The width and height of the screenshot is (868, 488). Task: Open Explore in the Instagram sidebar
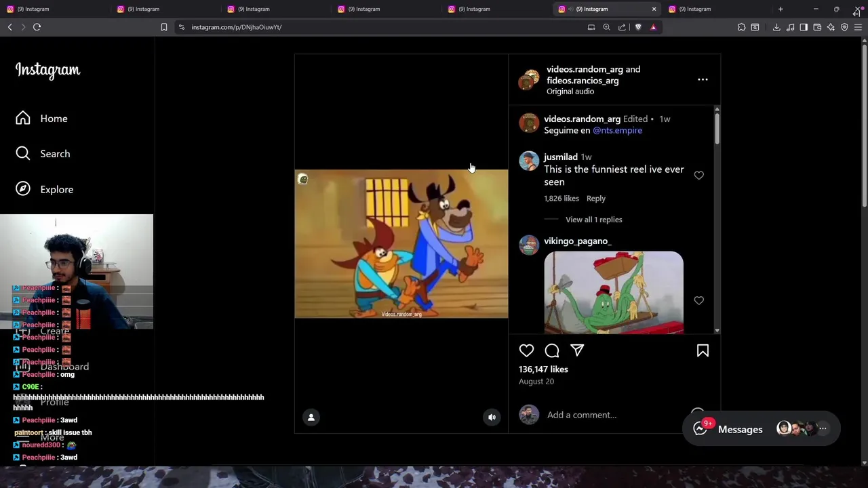45,189
